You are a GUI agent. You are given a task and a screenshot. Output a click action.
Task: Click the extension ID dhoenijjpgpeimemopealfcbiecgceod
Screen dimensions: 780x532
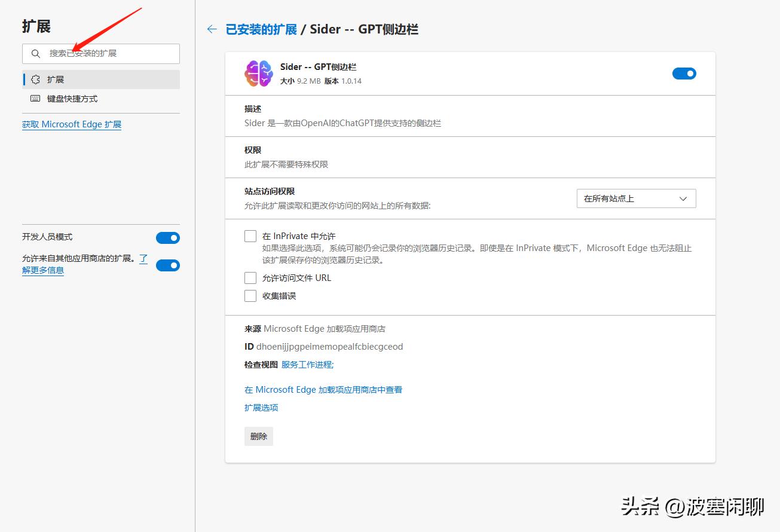tap(330, 347)
